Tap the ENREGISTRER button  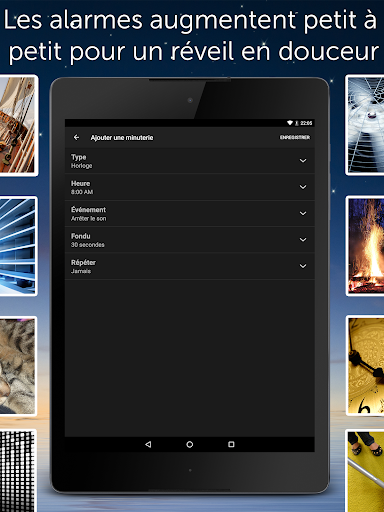(x=295, y=137)
